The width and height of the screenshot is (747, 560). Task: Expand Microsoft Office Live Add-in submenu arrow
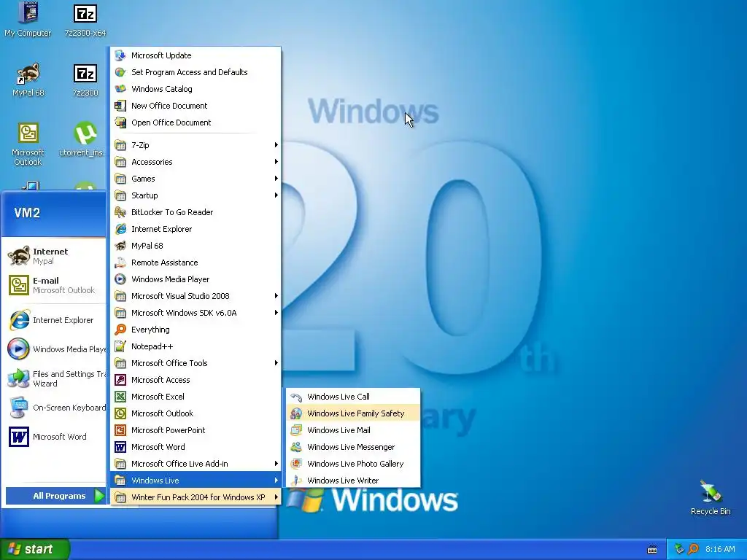[276, 464]
